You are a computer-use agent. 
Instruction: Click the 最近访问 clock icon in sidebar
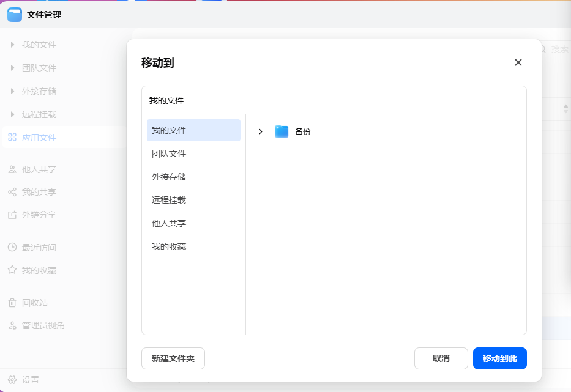click(12, 248)
